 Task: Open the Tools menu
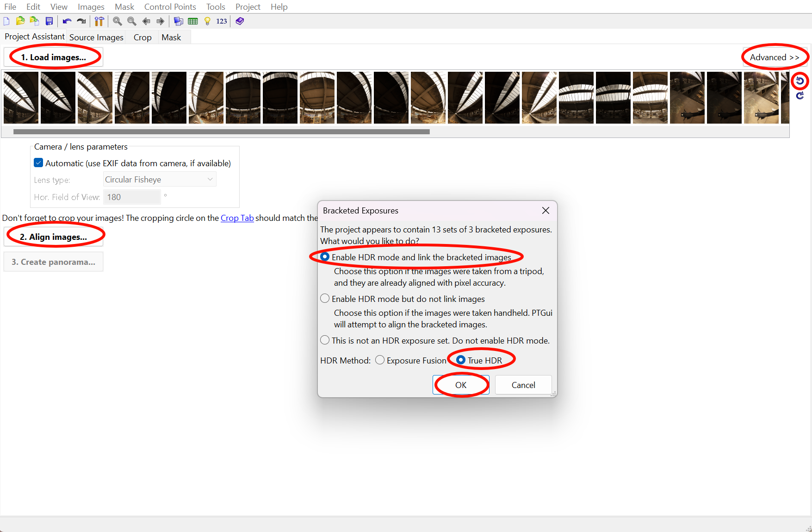(x=216, y=7)
